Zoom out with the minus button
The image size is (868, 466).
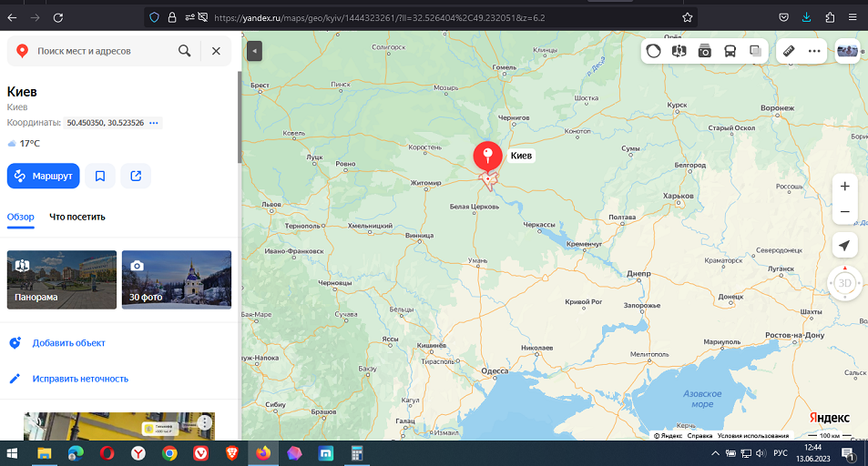[844, 212]
